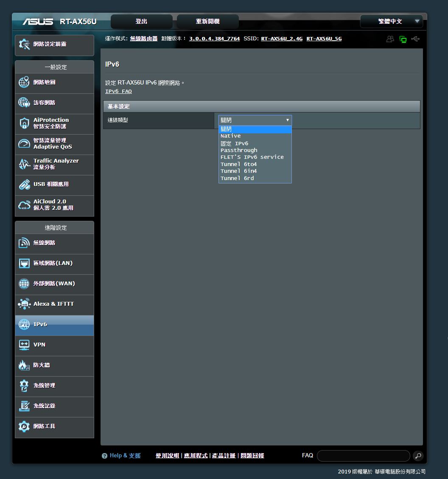Viewport: 448px width, 479px height.
Task: Click the Firewall flame icon
Action: pos(24,365)
